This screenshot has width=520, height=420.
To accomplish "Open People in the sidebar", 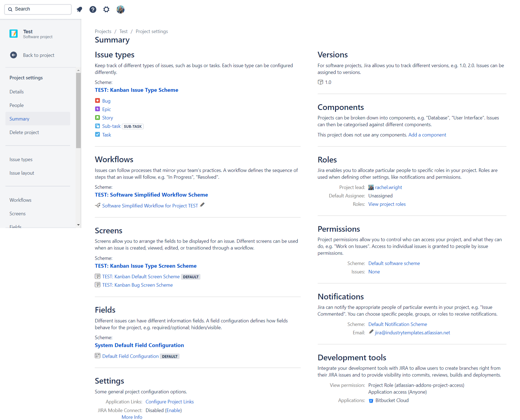I will pos(17,105).
